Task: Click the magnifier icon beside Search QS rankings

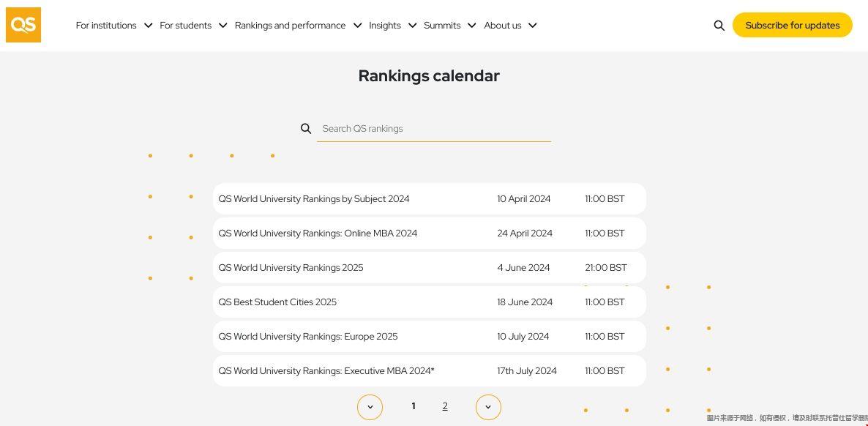Action: pyautogui.click(x=306, y=129)
